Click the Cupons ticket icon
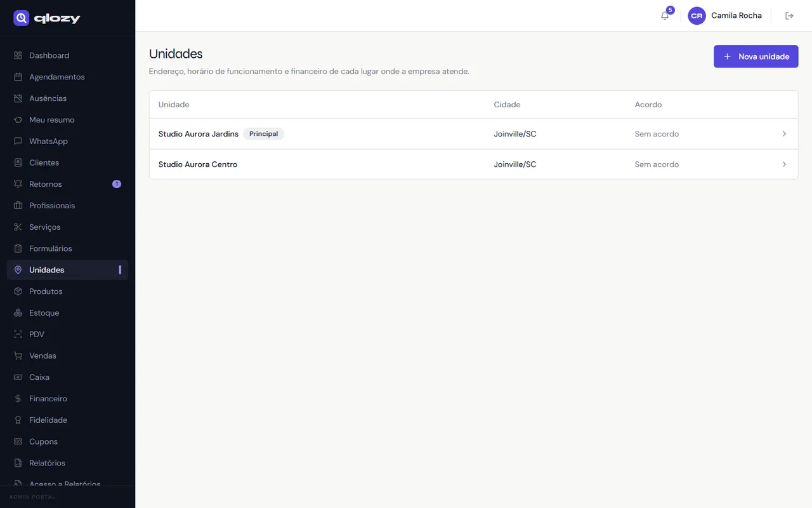812x508 pixels. point(18,441)
